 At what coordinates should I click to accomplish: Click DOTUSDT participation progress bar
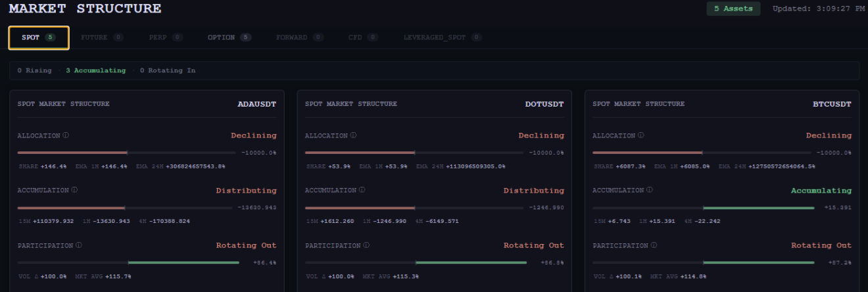(416, 262)
